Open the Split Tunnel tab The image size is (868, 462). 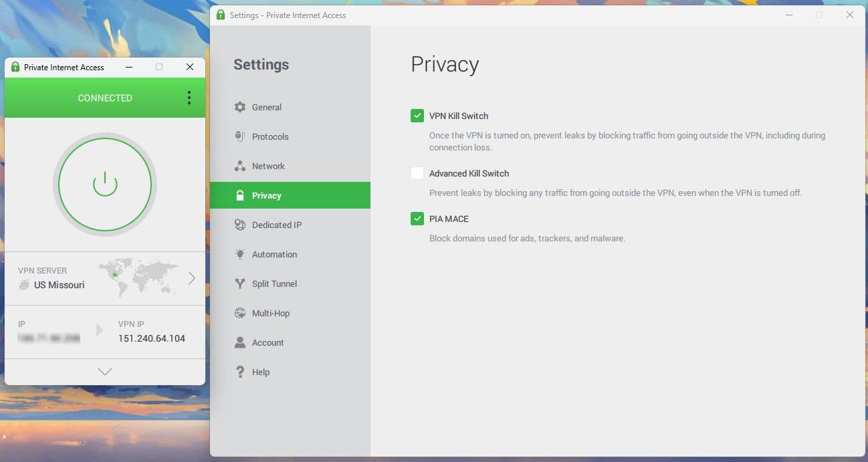(290, 283)
